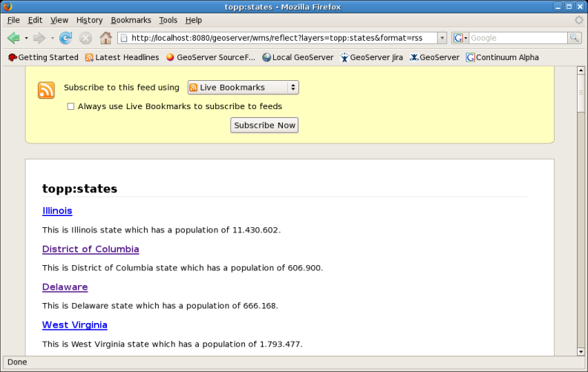588x372 pixels.
Task: Click the large orange RSS feed icon
Action: click(x=46, y=91)
